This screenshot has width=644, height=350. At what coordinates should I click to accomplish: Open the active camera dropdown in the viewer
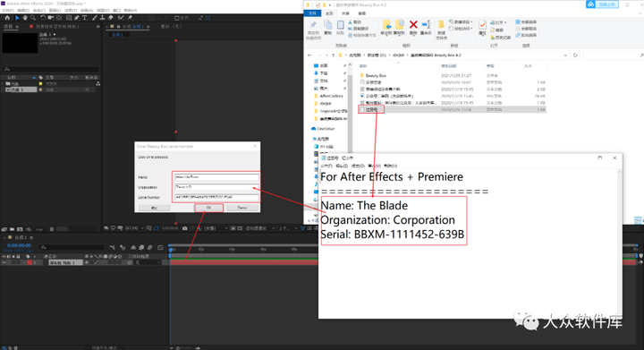(260, 228)
